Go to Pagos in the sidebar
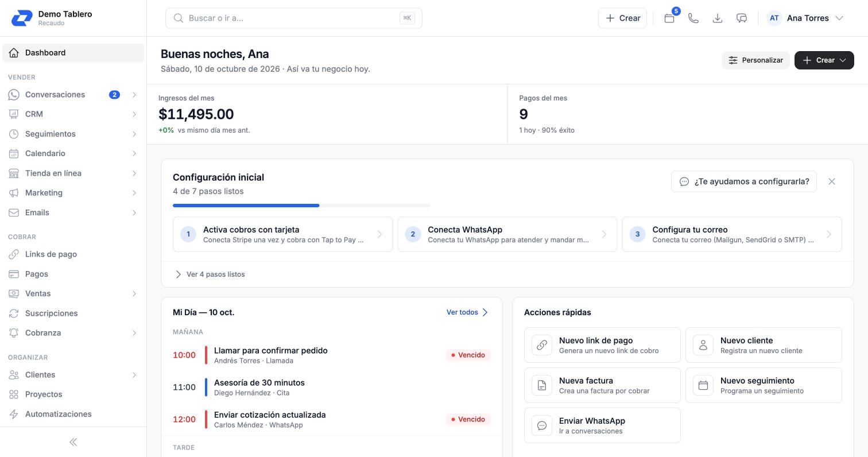This screenshot has height=457, width=868. [x=73, y=274]
